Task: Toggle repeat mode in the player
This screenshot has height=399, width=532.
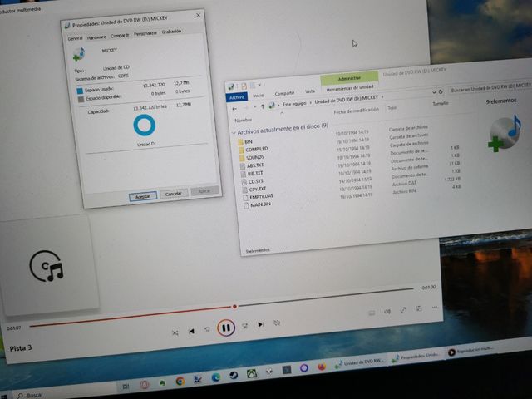Action: [277, 323]
